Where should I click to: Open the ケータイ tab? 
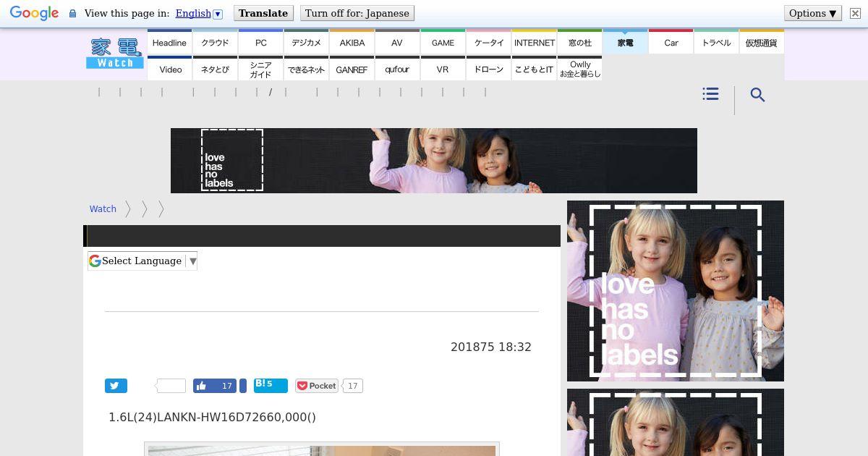(x=488, y=42)
